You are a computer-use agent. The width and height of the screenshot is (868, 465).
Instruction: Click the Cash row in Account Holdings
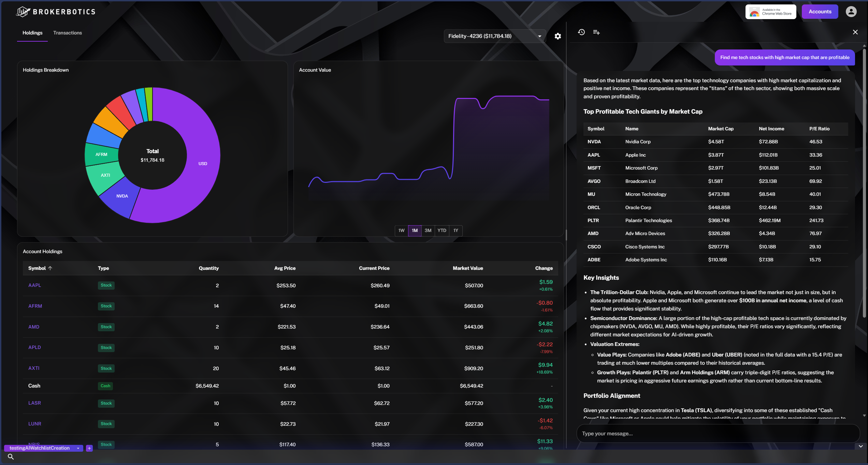click(x=290, y=386)
